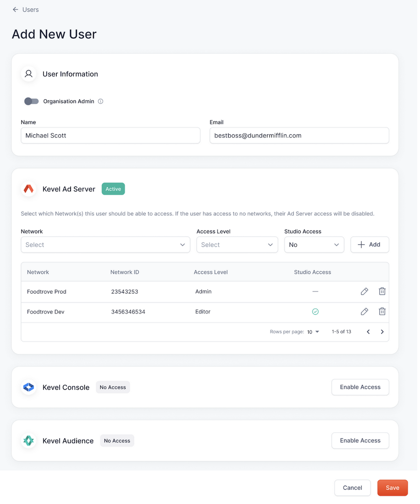Click the Admin access level cell
The height and width of the screenshot is (504, 420).
pyautogui.click(x=203, y=291)
